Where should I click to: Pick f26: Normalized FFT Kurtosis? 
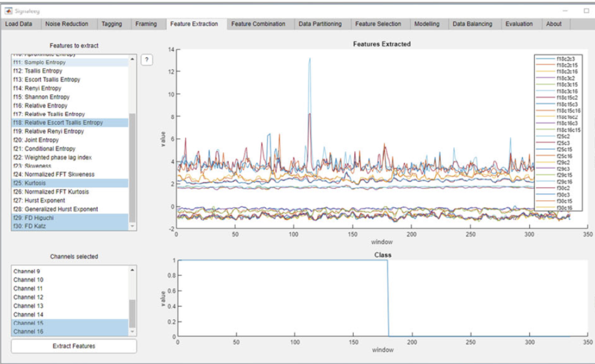click(x=70, y=192)
